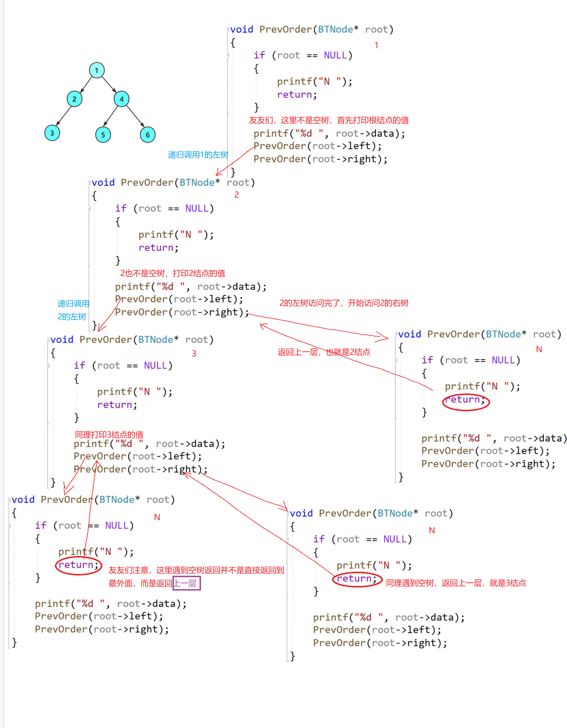
Task: Collapse the if block in function labeled 3
Action: coord(48,366)
